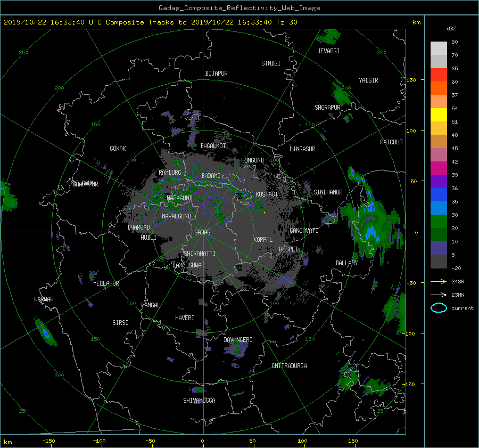The width and height of the screenshot is (479, 448).
Task: Click the SIRSI city label
Action: [x=120, y=323]
